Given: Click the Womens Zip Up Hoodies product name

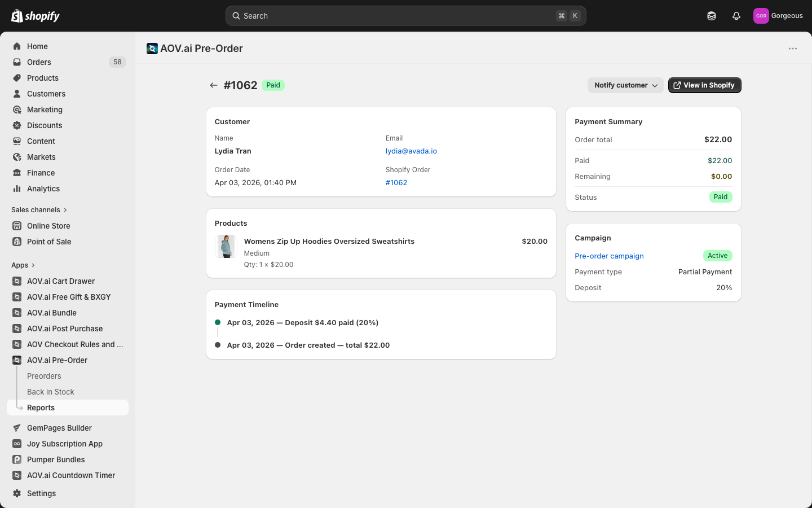Looking at the screenshot, I should [x=329, y=241].
